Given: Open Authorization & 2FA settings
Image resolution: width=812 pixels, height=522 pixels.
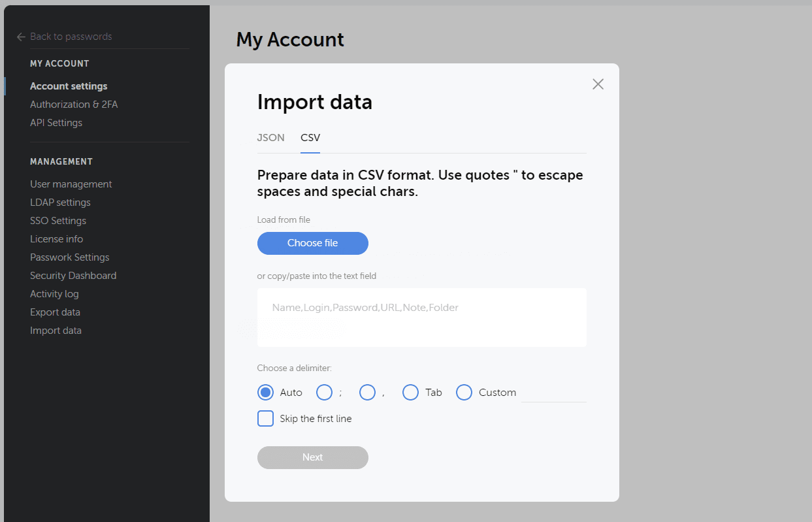Looking at the screenshot, I should (x=74, y=105).
